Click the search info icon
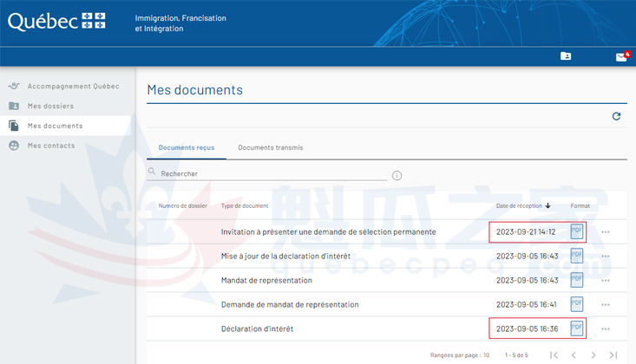The height and width of the screenshot is (364, 636). [x=397, y=175]
